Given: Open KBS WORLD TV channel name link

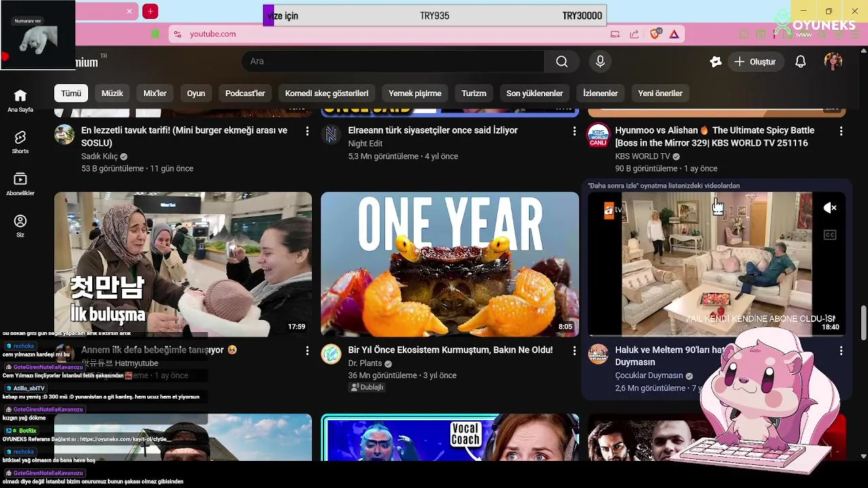Looking at the screenshot, I should point(642,157).
